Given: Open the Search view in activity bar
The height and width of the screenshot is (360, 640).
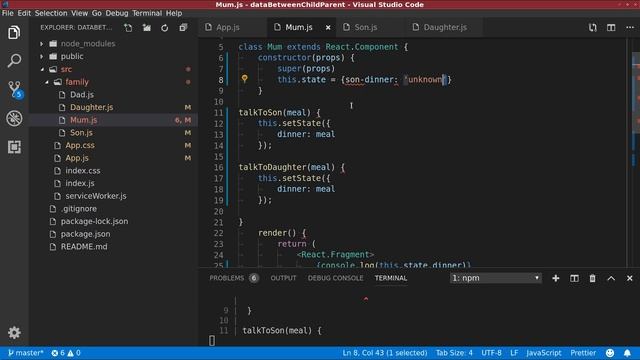Looking at the screenshot, I should click(x=14, y=61).
